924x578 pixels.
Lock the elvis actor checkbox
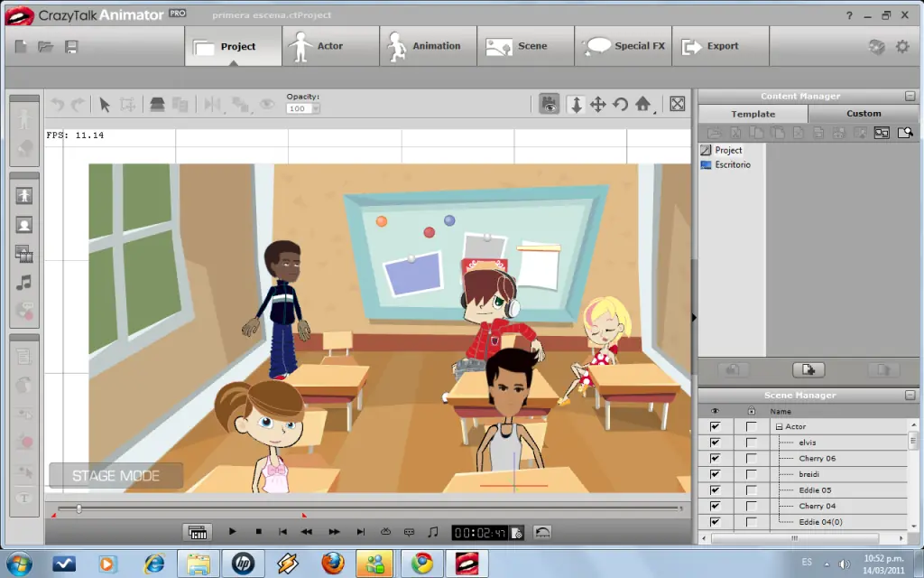[x=751, y=443]
